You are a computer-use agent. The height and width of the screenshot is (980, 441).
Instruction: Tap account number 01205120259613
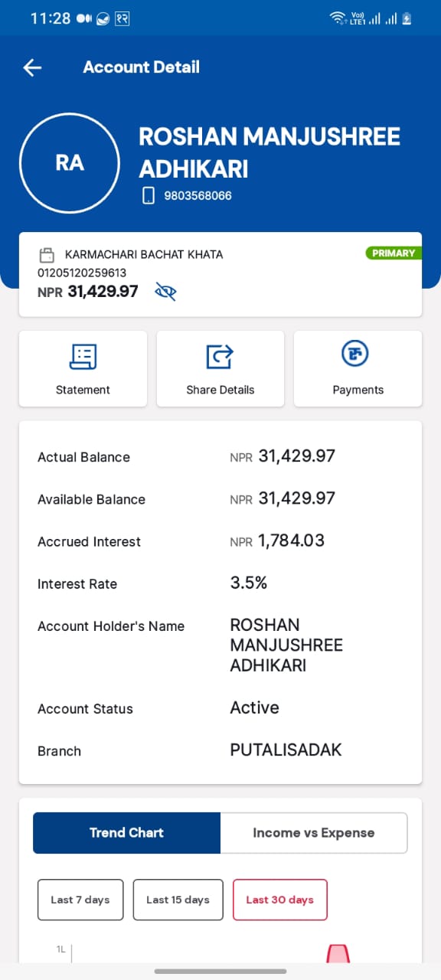pyautogui.click(x=82, y=273)
